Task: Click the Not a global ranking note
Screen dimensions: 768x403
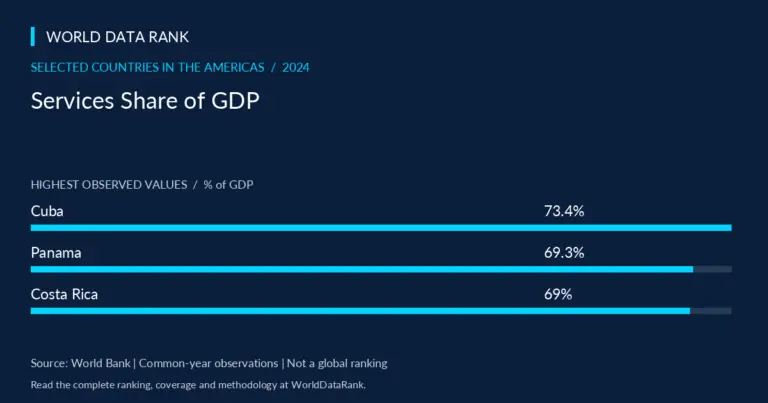Action: tap(337, 363)
